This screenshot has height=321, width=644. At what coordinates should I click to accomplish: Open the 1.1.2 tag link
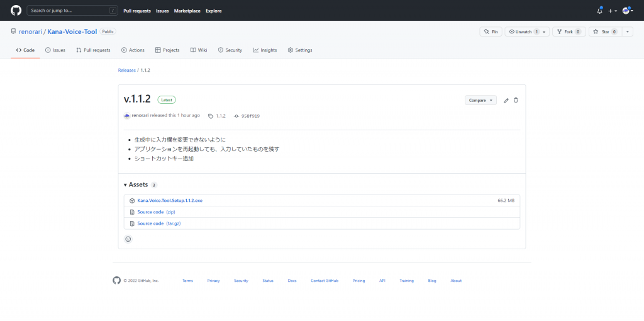pos(217,116)
